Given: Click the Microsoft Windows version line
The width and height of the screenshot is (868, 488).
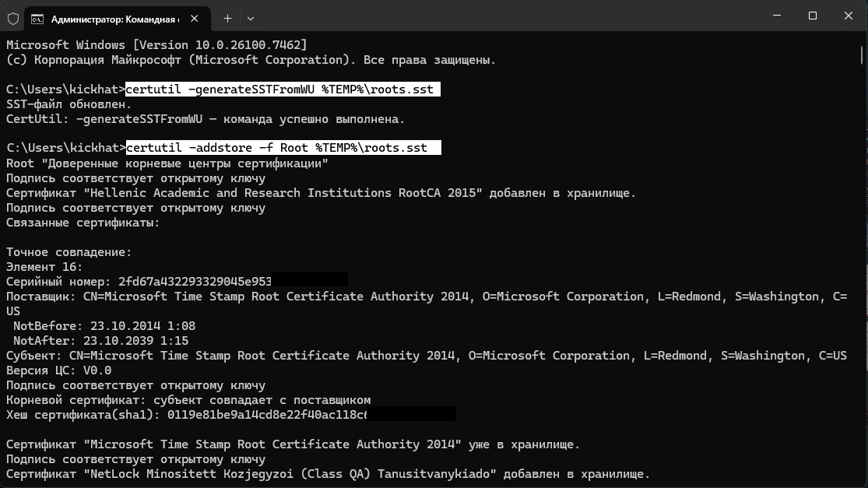Looking at the screenshot, I should (156, 45).
